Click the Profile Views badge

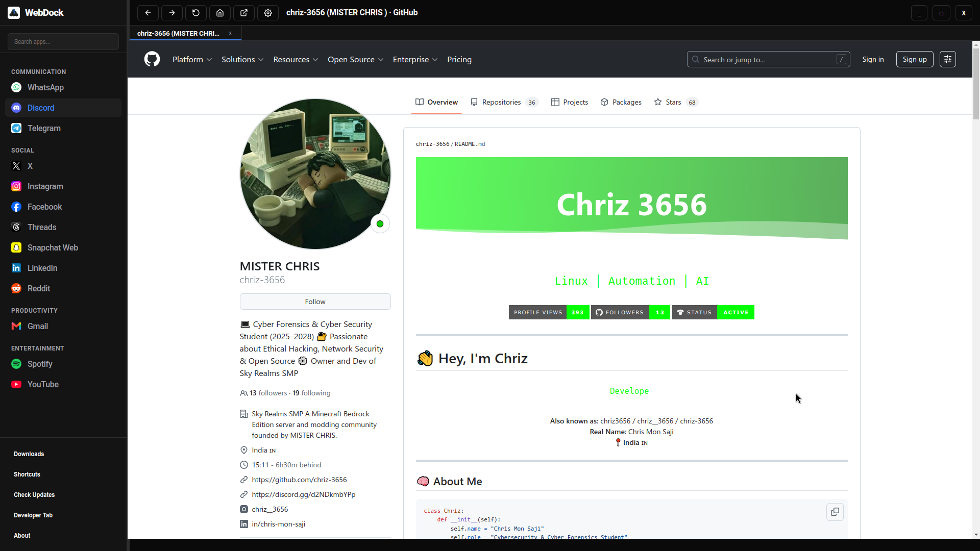549,312
